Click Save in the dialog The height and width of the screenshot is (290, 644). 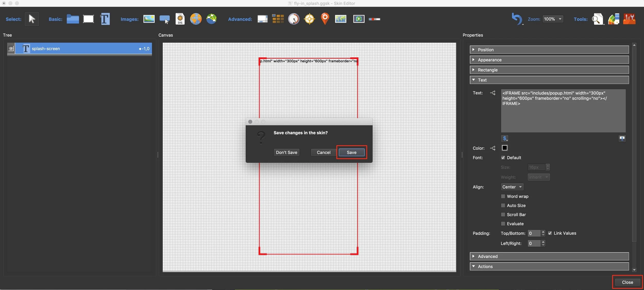coord(352,152)
